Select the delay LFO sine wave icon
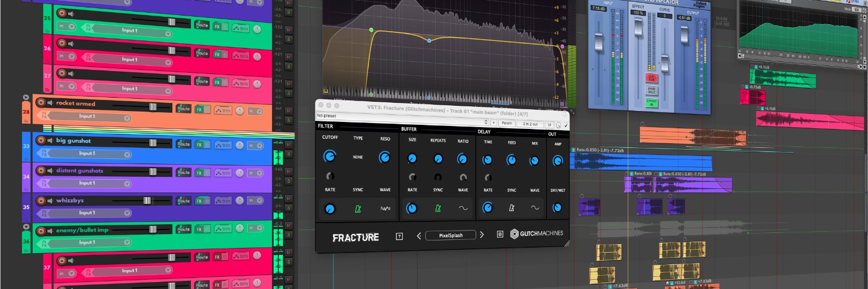The image size is (868, 289). tap(535, 208)
